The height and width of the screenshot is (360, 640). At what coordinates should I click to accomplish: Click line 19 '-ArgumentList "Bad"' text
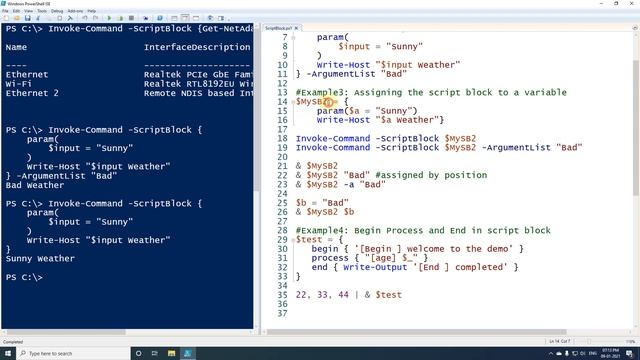click(532, 147)
